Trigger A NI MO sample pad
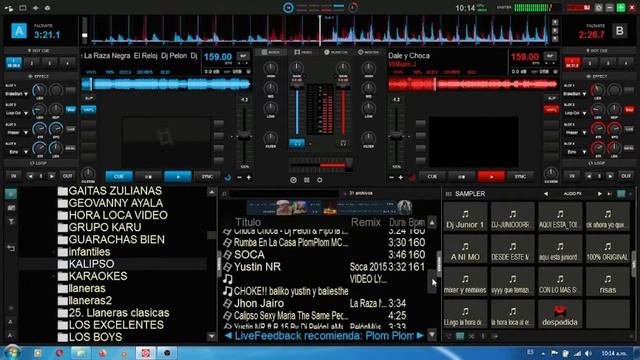Screen dimensions: 640x360 [465, 249]
